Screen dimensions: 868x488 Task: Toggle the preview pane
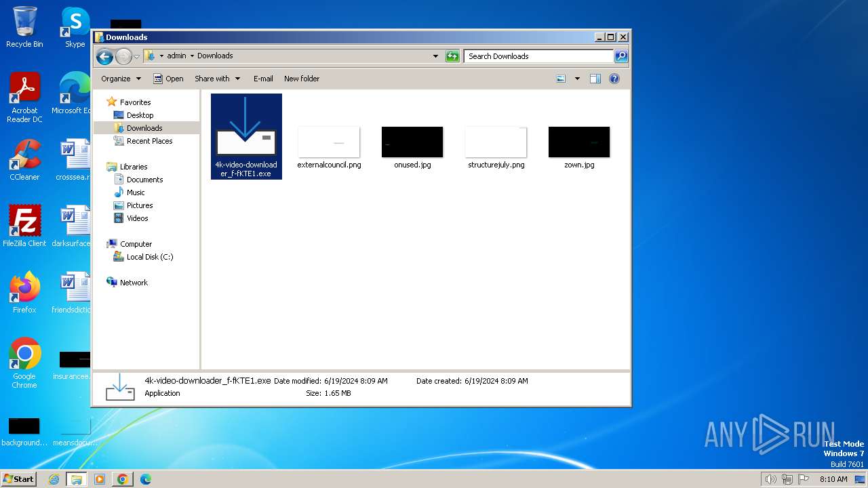[595, 79]
